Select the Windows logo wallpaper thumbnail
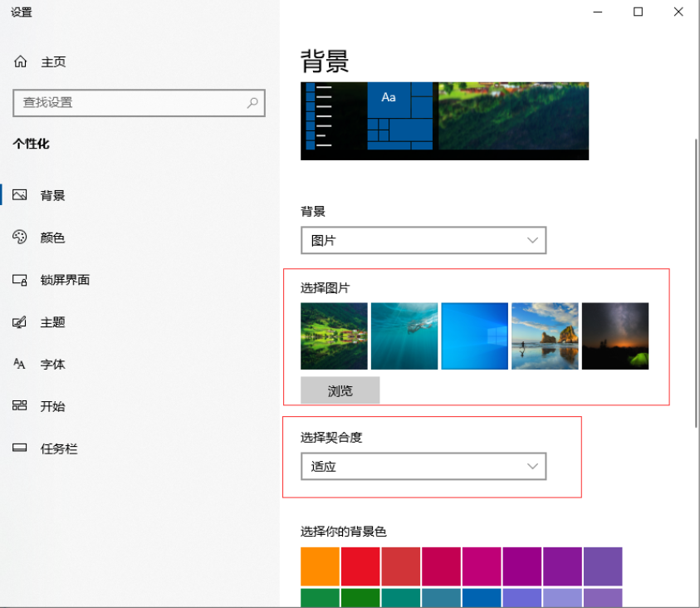 coord(474,336)
